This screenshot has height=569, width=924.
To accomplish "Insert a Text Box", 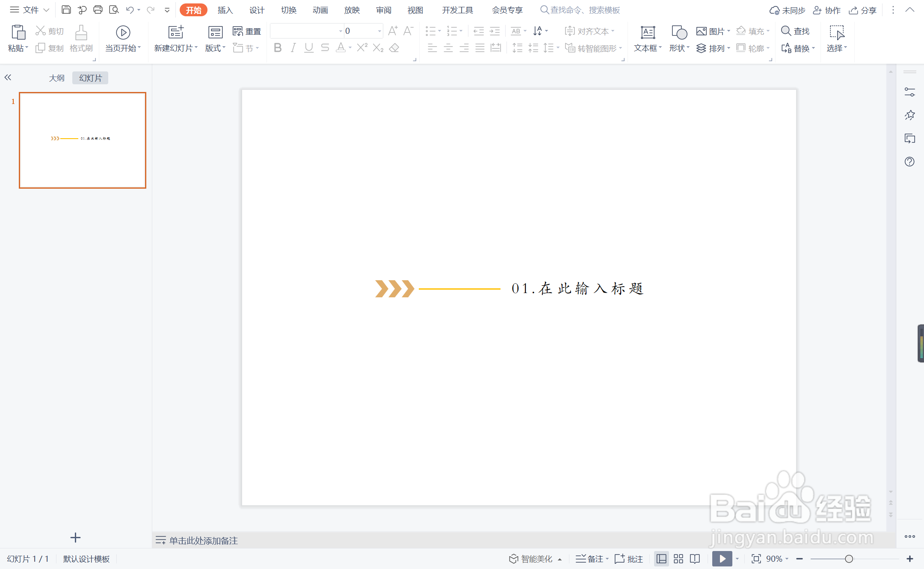I will 648,39.
